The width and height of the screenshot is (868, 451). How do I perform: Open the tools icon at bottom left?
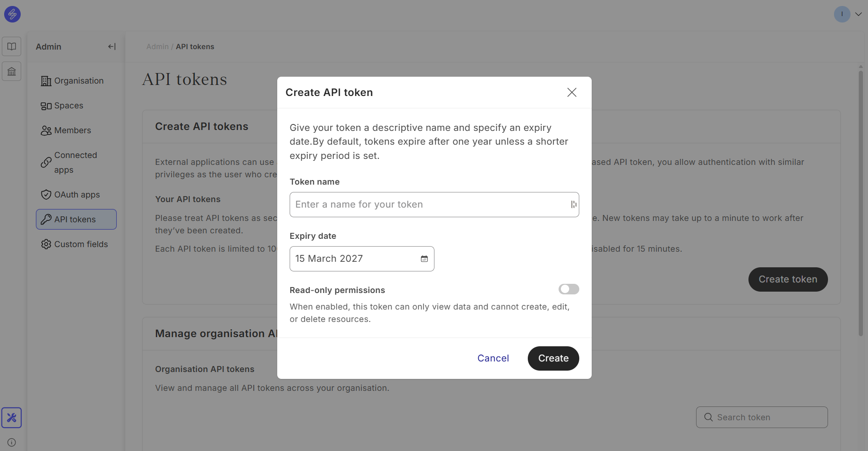(11, 417)
